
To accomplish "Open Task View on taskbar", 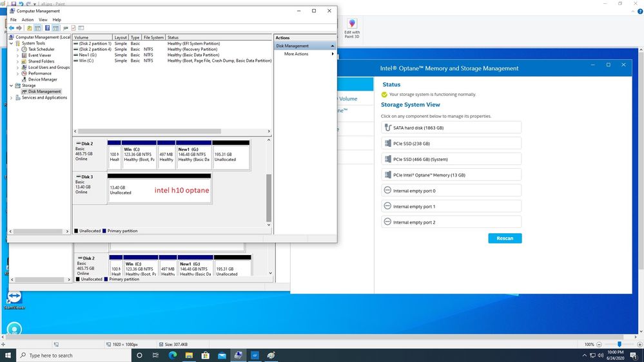I will pyautogui.click(x=155, y=356).
